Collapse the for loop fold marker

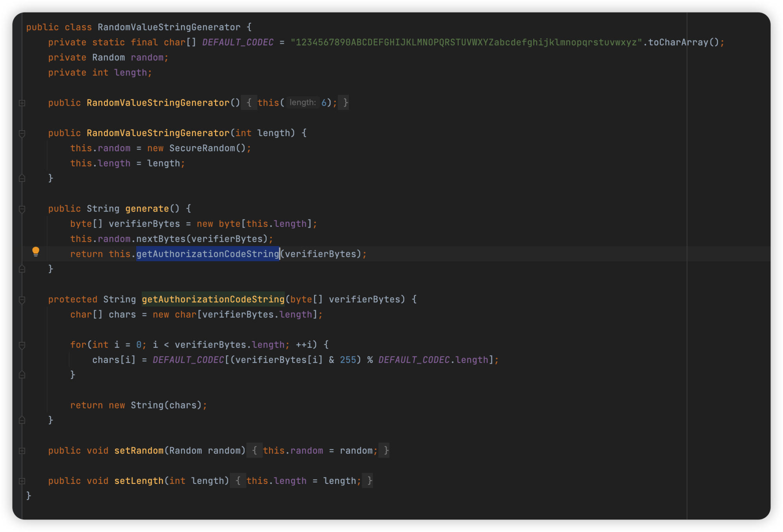(22, 345)
